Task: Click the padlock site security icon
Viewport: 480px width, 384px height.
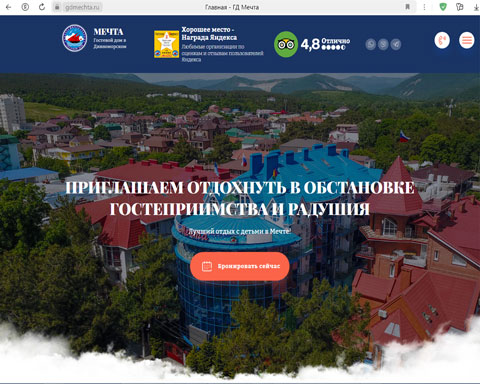Action: (x=57, y=7)
